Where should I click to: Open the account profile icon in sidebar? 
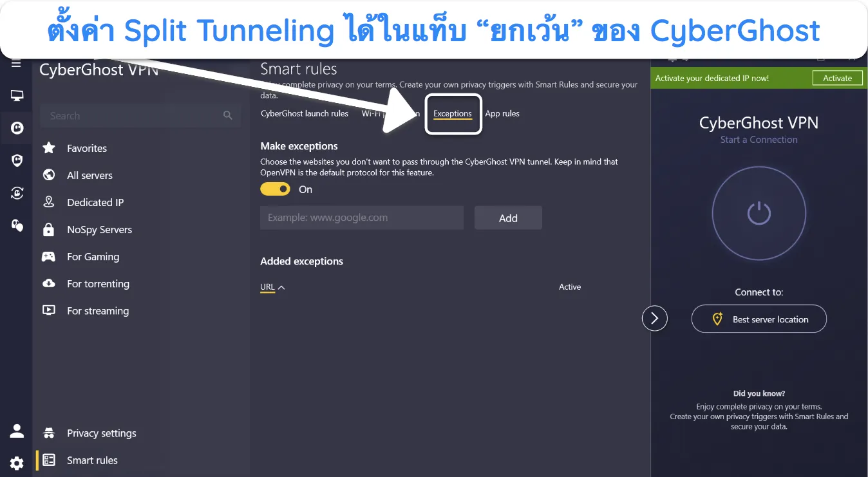[x=17, y=431]
